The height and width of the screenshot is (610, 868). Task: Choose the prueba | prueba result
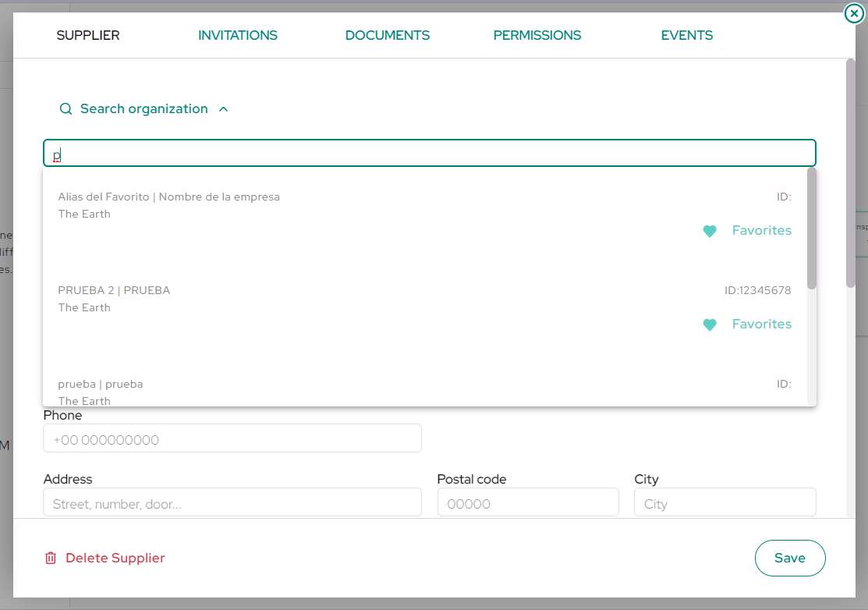pyautogui.click(x=424, y=391)
